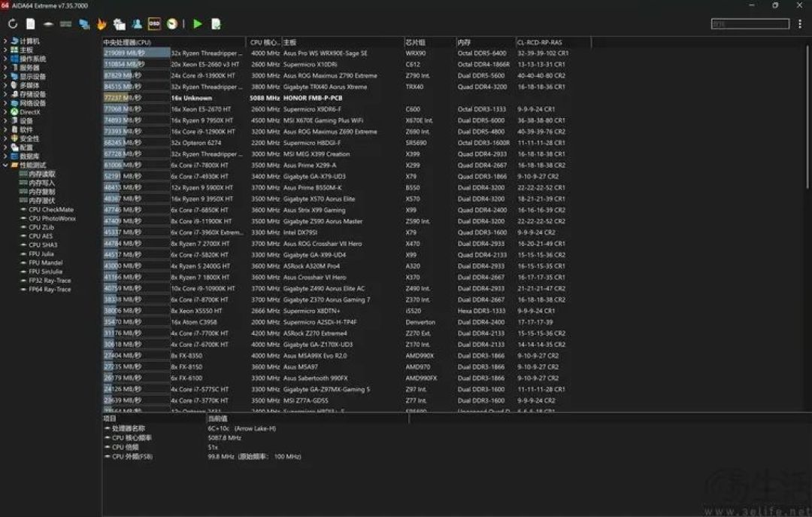Click the Refresh icon in the toolbar

tap(13, 24)
